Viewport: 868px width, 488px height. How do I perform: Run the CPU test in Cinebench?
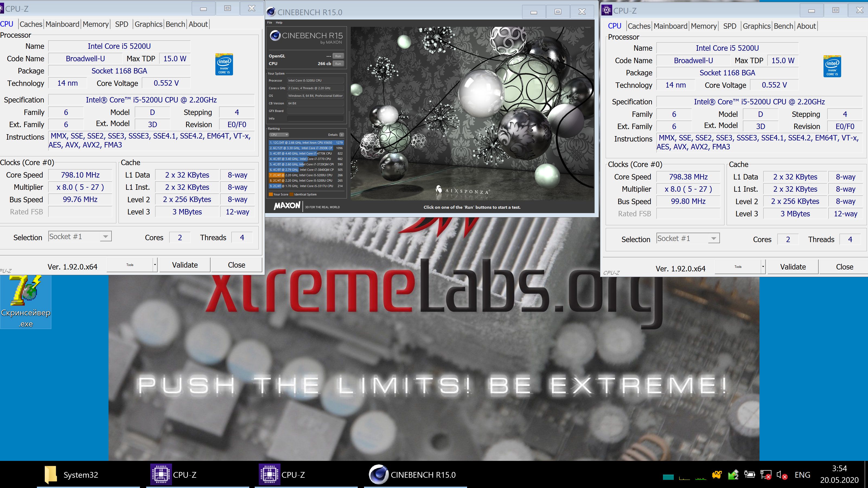pos(338,64)
